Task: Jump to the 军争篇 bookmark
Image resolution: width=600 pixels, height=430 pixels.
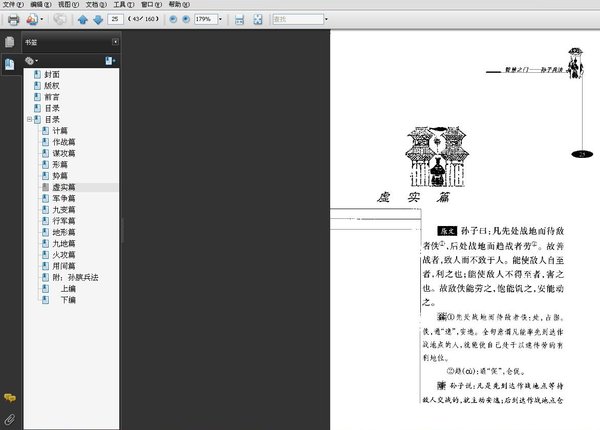Action: click(64, 198)
